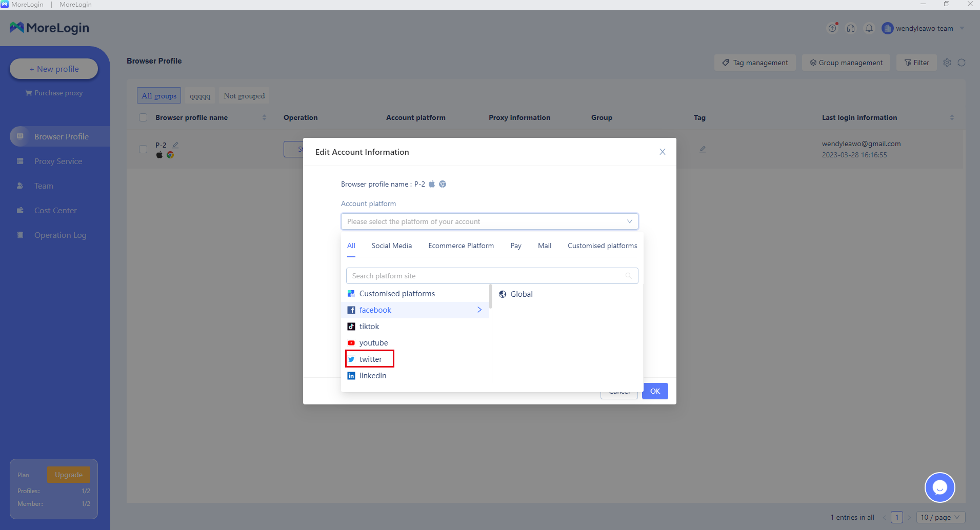Click the Purchase proxy link

(54, 93)
